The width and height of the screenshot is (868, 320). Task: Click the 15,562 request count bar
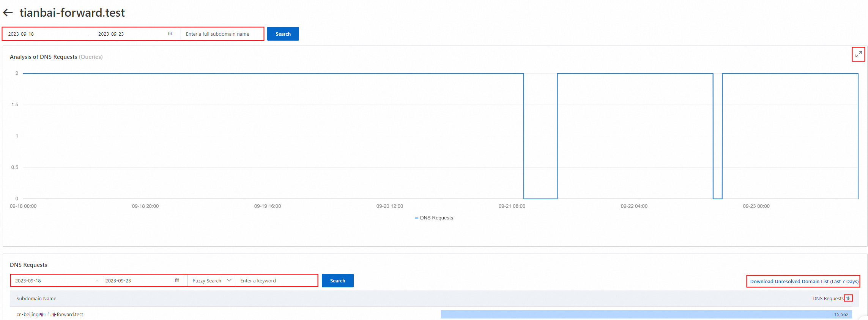[646, 314]
